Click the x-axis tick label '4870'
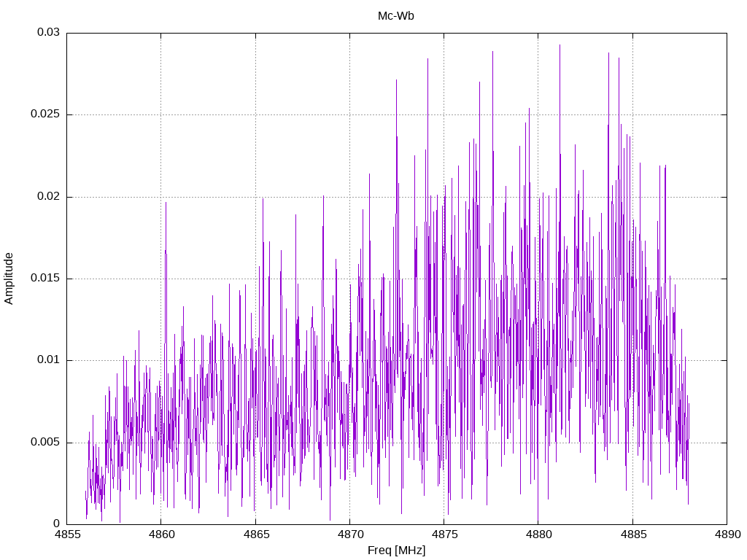747x560 pixels. (x=349, y=534)
